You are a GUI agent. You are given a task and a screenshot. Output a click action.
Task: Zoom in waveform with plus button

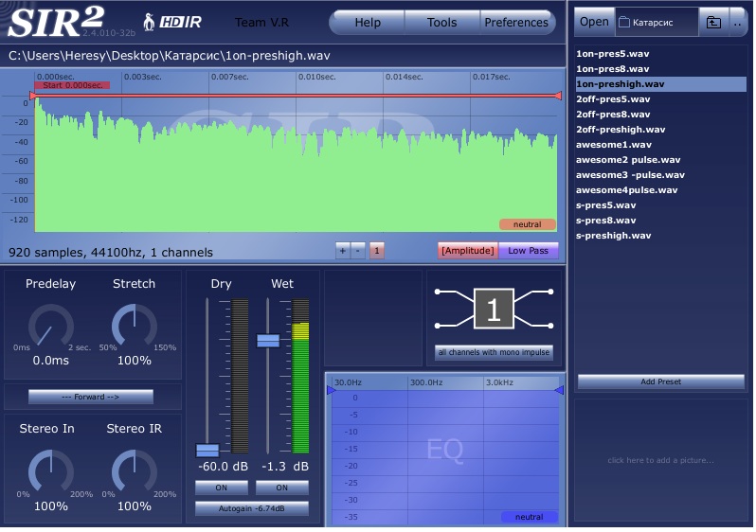343,251
